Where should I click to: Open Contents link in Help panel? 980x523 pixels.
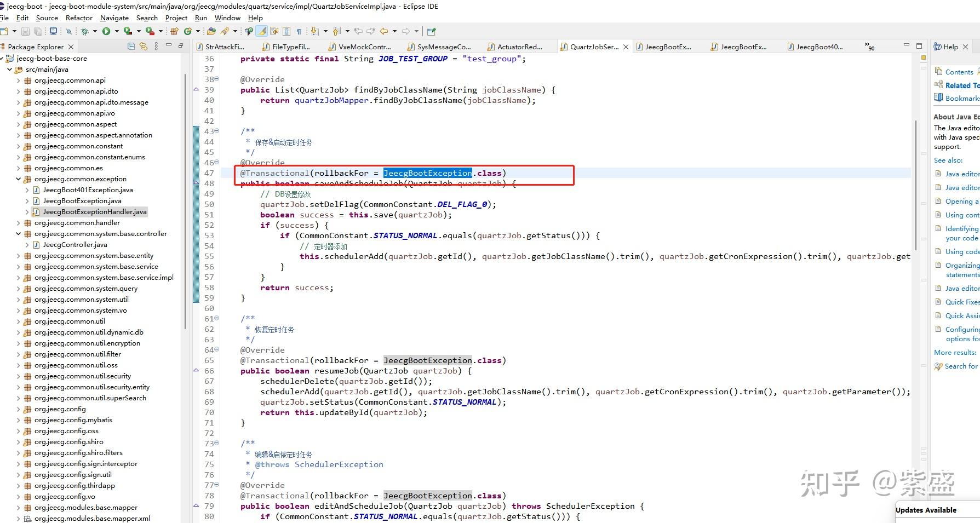click(x=959, y=72)
